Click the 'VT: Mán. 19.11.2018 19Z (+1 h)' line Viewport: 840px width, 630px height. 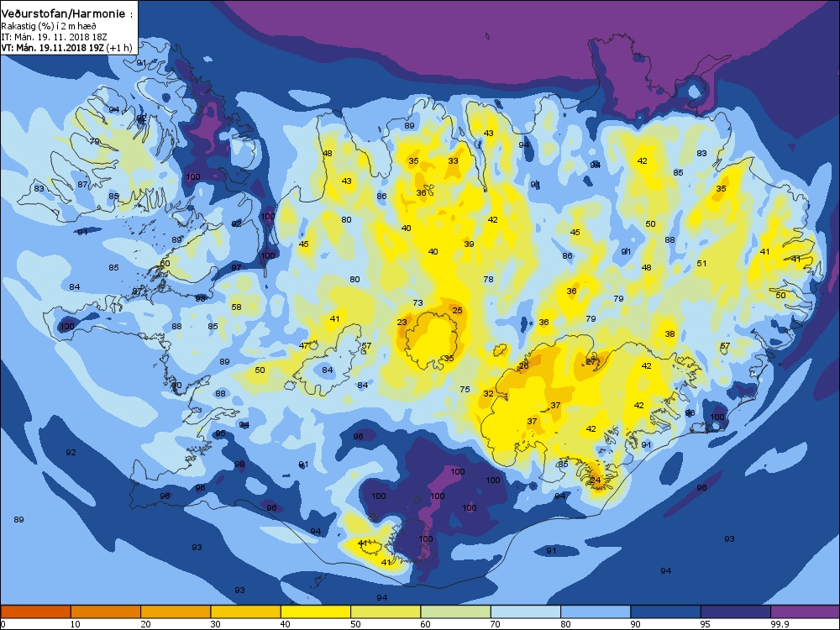(66, 48)
